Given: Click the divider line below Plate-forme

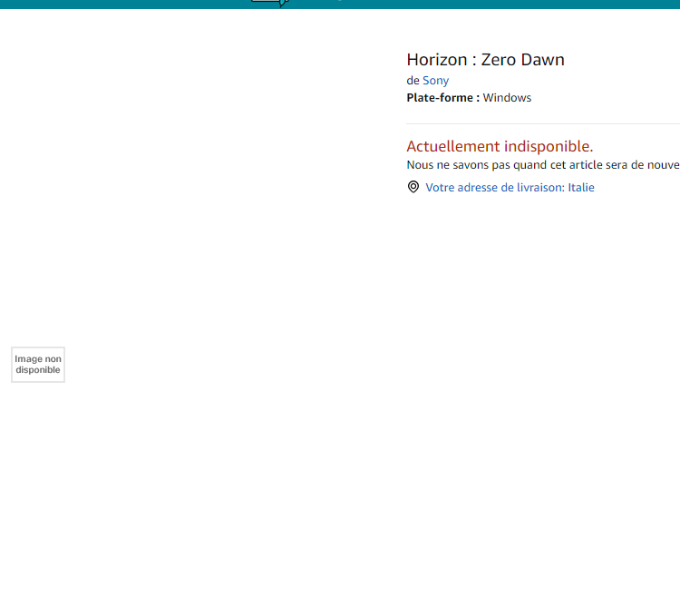Looking at the screenshot, I should tap(542, 123).
